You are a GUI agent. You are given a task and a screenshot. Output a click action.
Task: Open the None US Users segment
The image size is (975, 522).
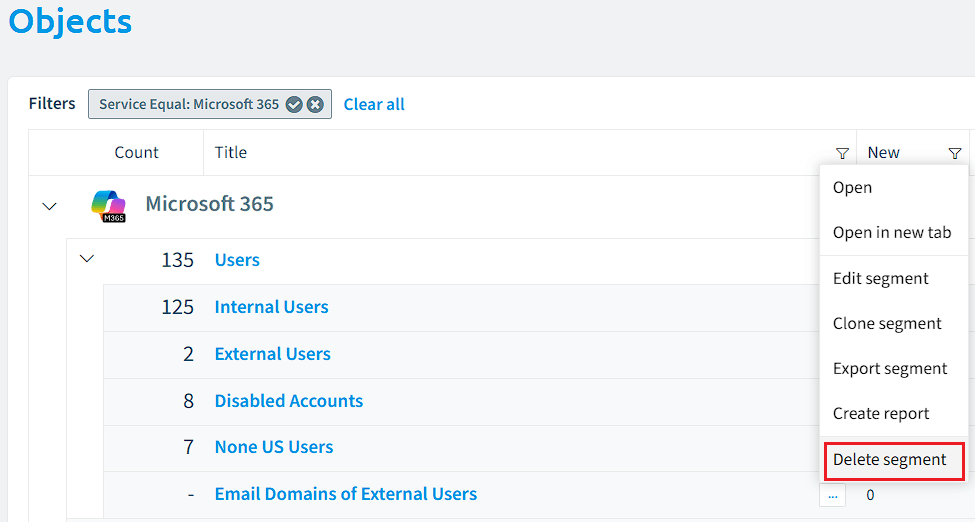[274, 447]
